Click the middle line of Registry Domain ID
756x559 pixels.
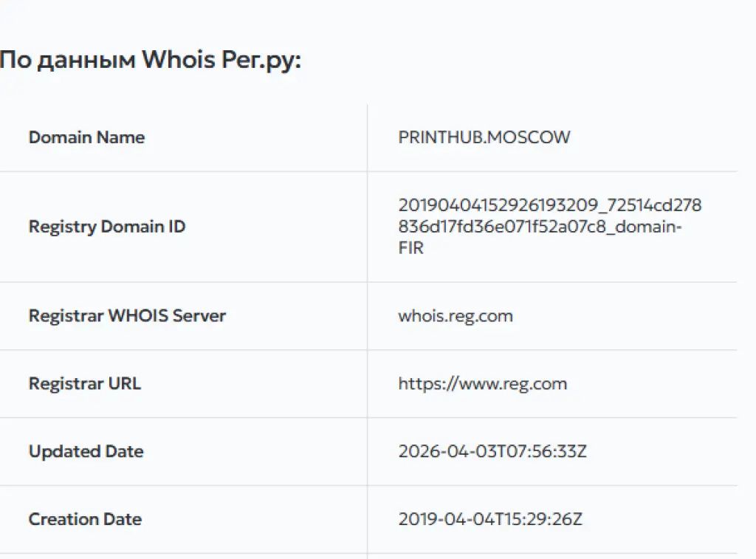[x=540, y=226]
